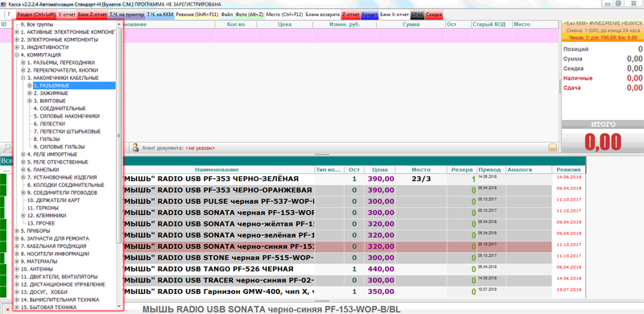This screenshot has height=314, width=644.
Task: Click tree scrollbar down arrow
Action: point(119,307)
